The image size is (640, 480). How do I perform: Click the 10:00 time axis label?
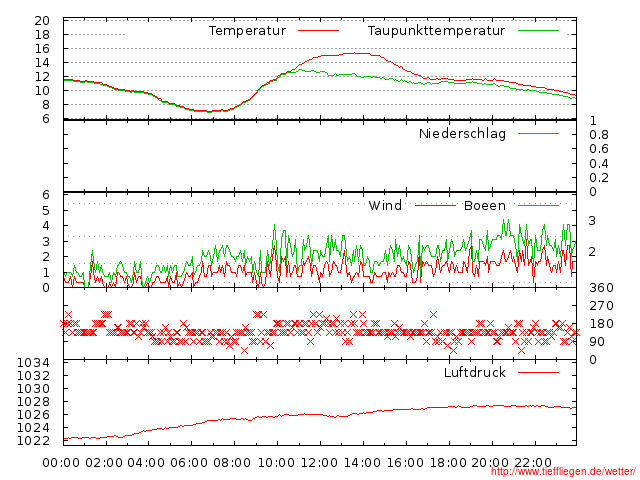tap(276, 462)
